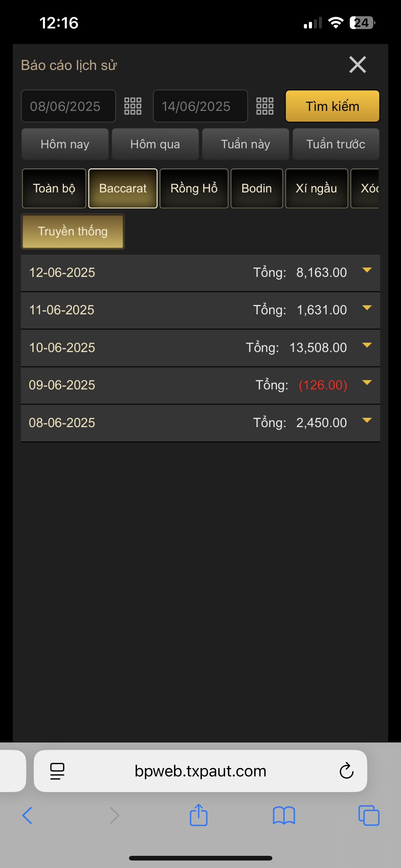This screenshot has width=401, height=868.
Task: Open the start date calendar picker icon
Action: pyautogui.click(x=133, y=106)
